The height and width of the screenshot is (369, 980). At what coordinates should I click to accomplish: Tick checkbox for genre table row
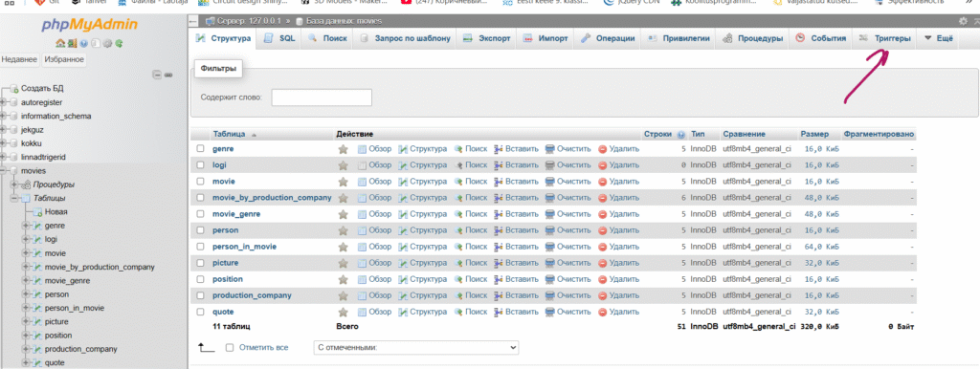(201, 148)
